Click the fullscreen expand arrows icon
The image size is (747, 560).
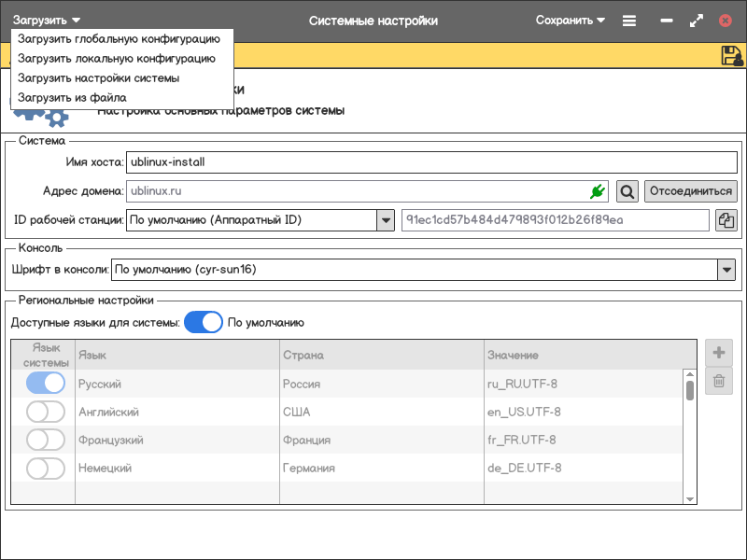696,21
